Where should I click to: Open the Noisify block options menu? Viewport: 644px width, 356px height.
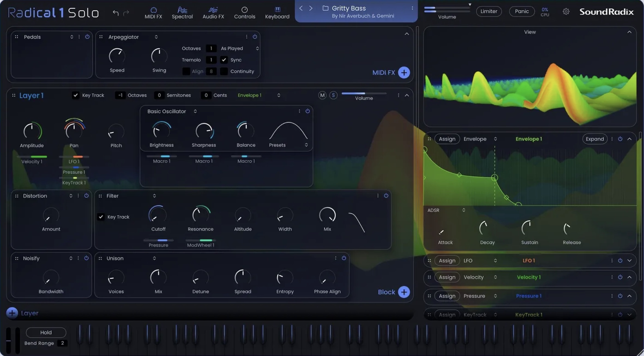78,258
